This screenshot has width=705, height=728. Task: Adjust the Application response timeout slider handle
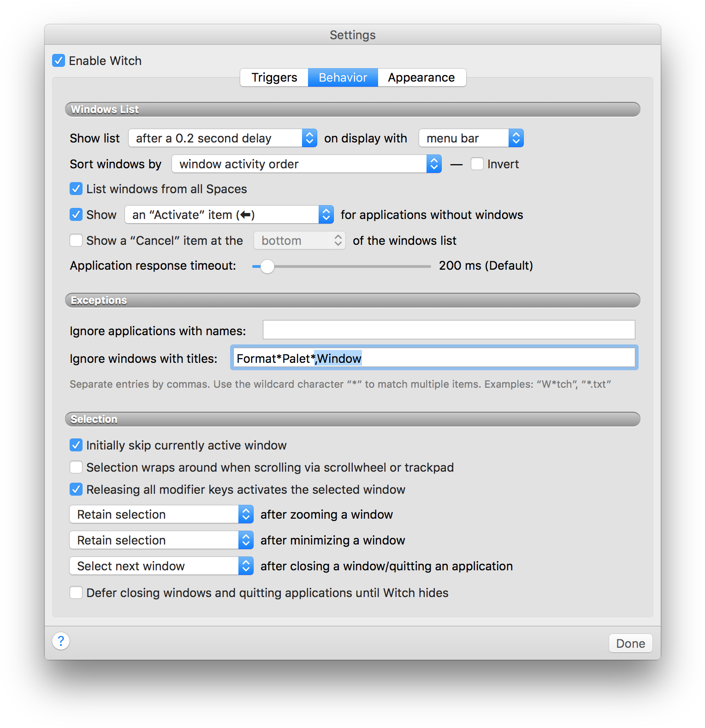267,266
